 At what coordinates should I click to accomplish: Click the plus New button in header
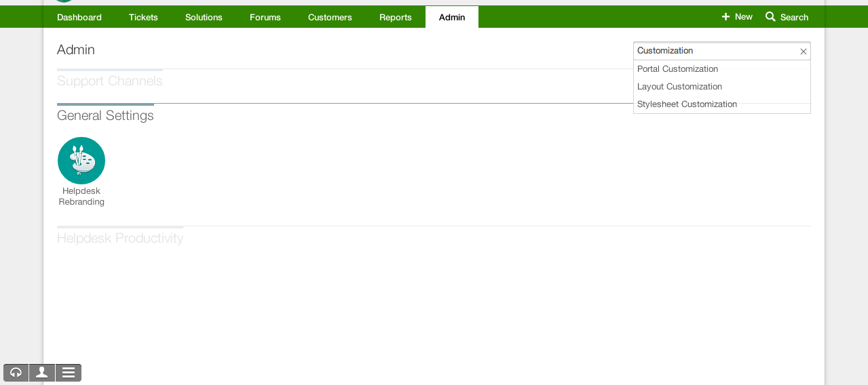[x=737, y=17]
